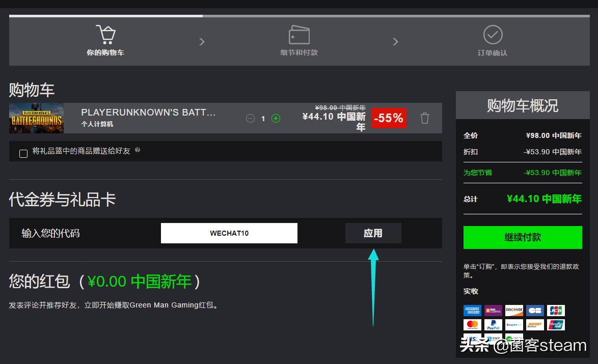Click the green 为您节省 label
Viewport: 598px width, 364px height.
(x=477, y=173)
